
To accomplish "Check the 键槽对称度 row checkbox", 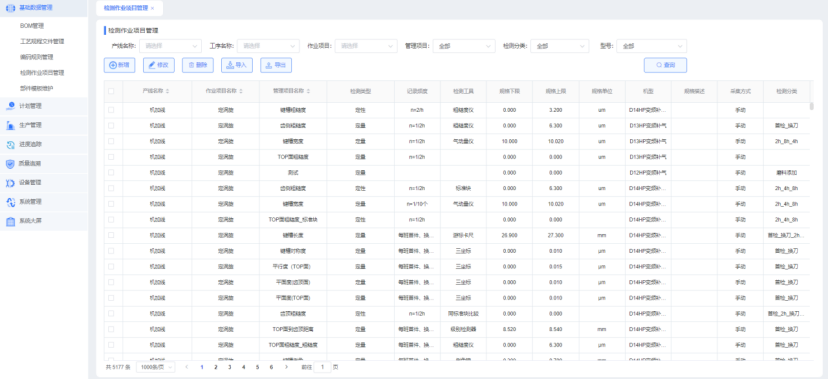I will tap(111, 251).
